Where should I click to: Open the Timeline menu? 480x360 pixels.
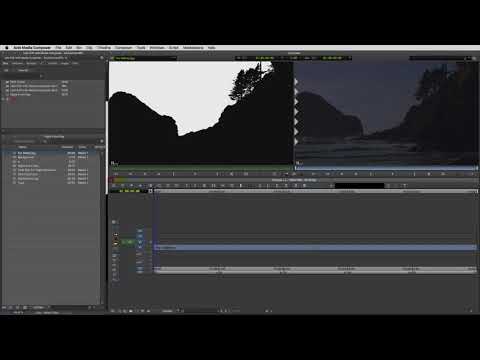(x=104, y=48)
